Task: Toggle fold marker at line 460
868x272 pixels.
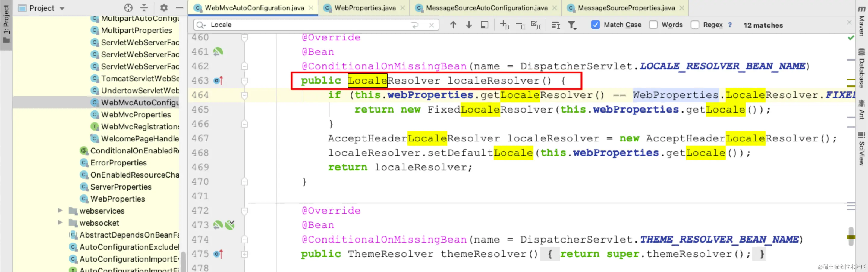Action: point(245,37)
